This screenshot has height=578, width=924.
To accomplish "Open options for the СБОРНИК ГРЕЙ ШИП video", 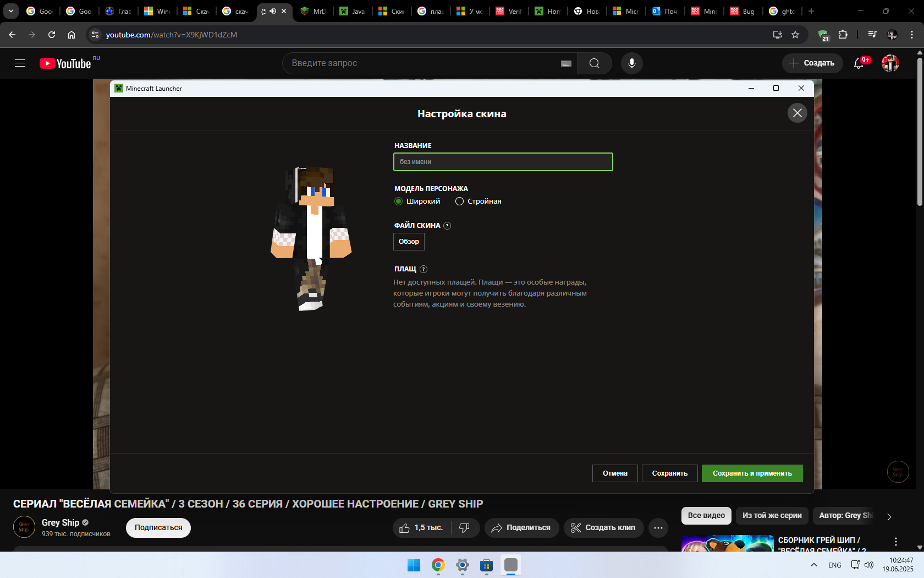I will point(896,542).
